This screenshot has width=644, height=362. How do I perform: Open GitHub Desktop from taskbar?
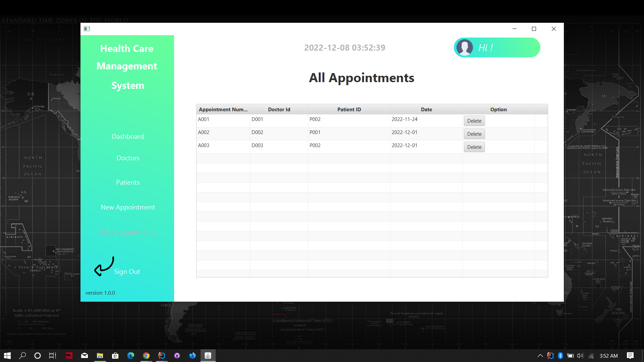tap(177, 356)
